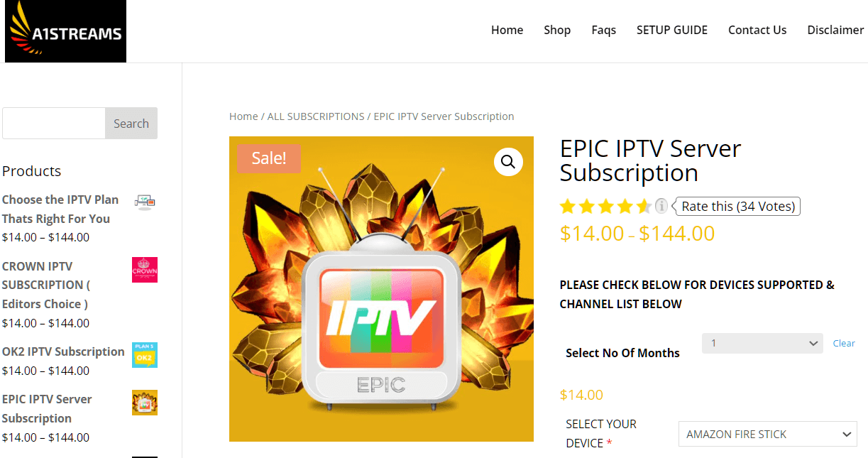Select the fifth rating star
Viewport: 868px width, 458px height.
[x=644, y=207]
